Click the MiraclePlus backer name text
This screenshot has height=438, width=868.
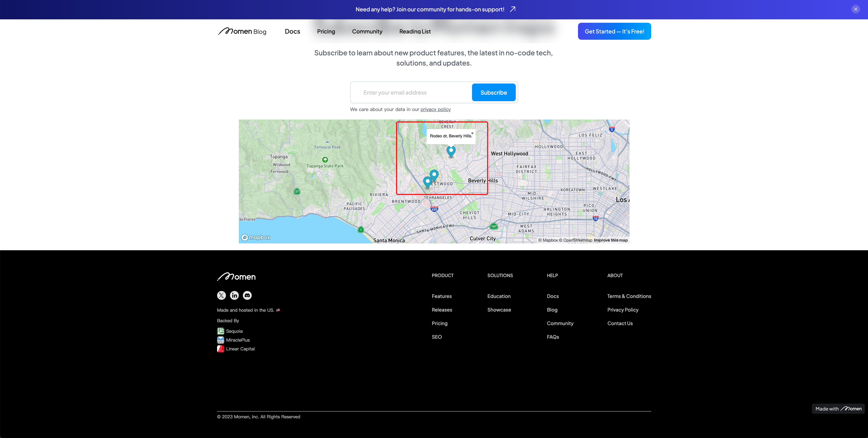[238, 340]
